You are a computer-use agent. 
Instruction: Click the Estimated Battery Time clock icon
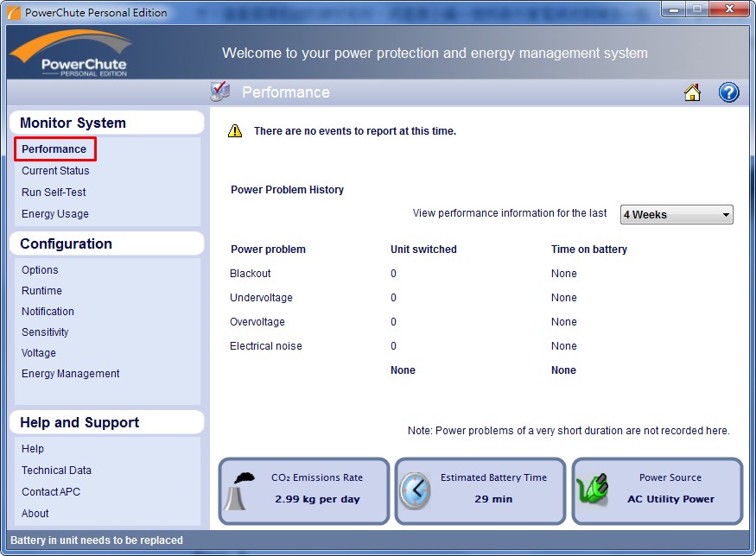point(416,490)
